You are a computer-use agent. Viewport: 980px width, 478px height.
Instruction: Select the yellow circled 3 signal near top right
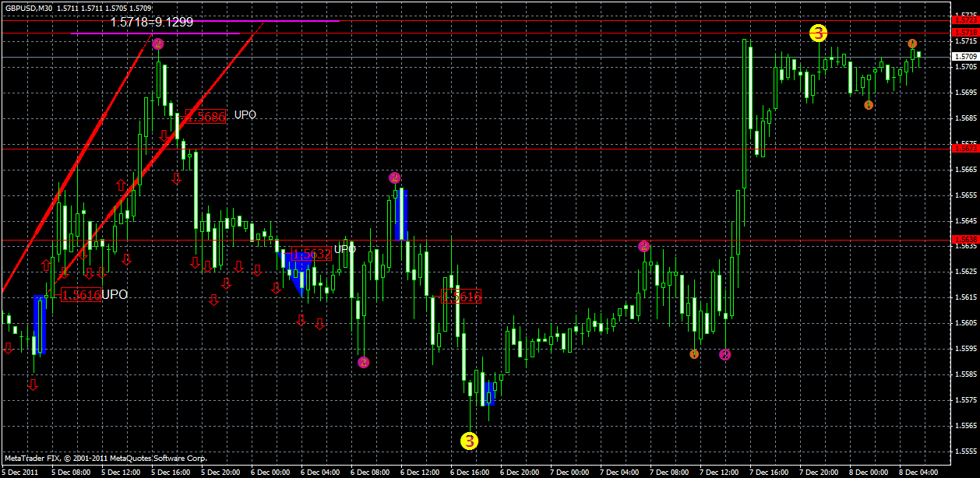pos(818,33)
